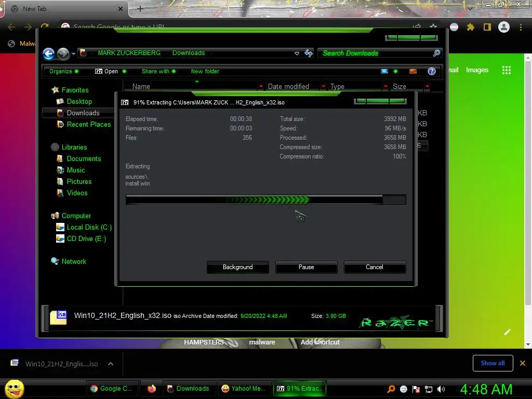Image resolution: width=532 pixels, height=399 pixels.
Task: Open the Chrome profile avatar icon
Action: point(504,27)
